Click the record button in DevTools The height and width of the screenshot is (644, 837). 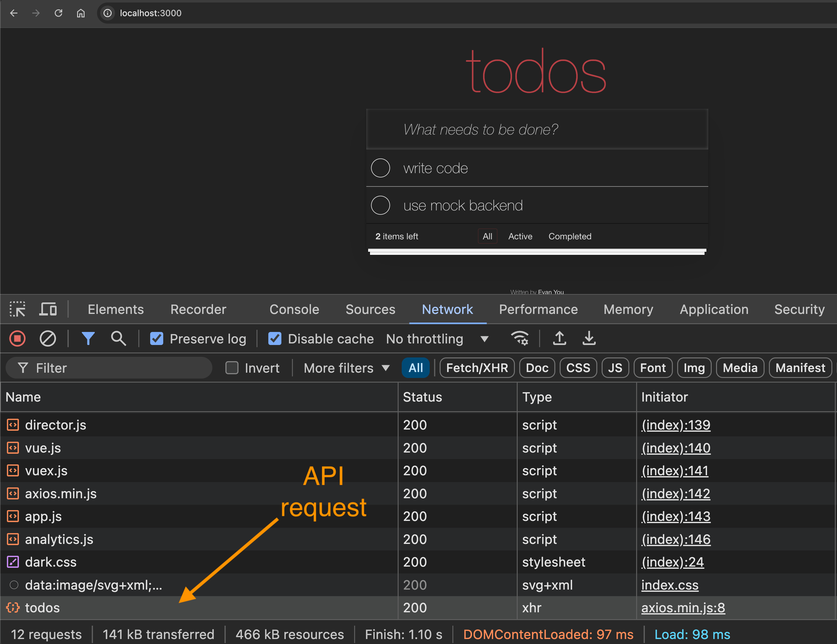18,338
